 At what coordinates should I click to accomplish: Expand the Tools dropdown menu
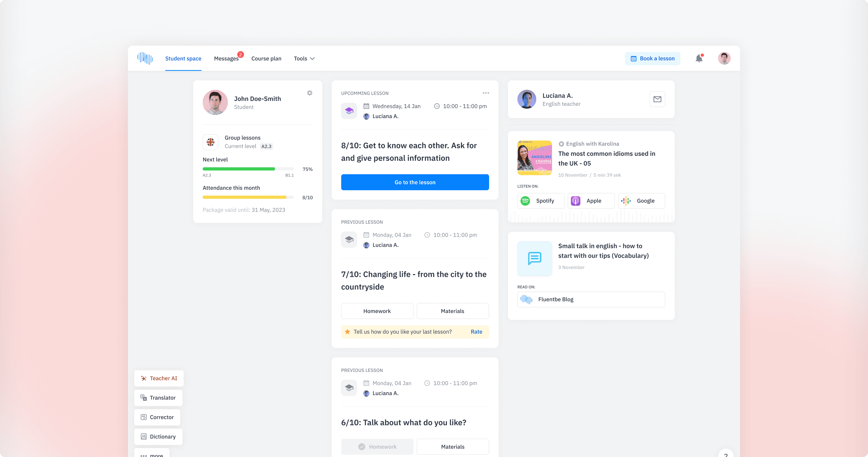pos(304,59)
